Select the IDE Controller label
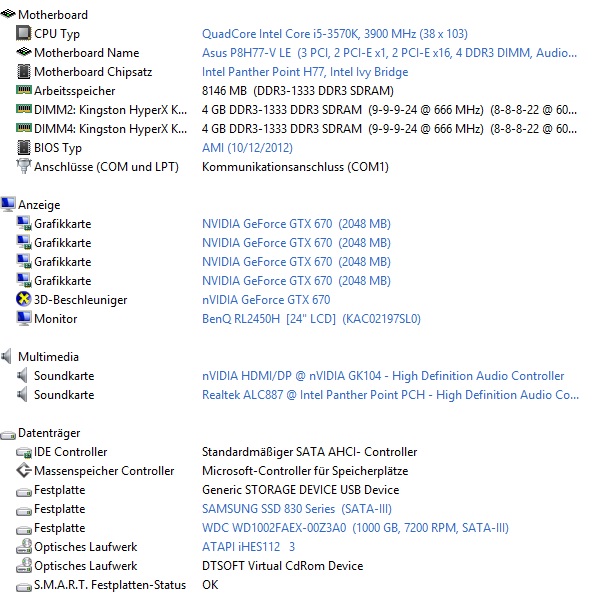 pos(71,452)
